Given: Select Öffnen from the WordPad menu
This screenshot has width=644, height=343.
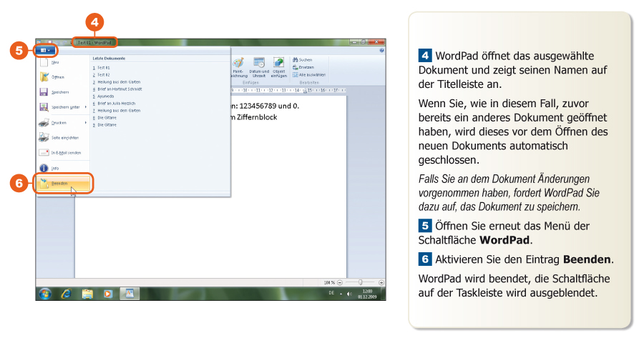Looking at the screenshot, I should [x=57, y=77].
